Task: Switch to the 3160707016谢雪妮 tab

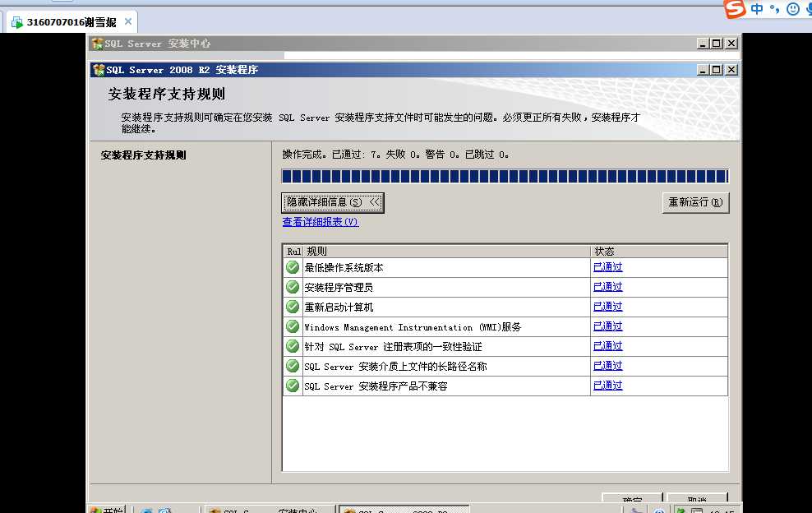Action: [x=72, y=22]
